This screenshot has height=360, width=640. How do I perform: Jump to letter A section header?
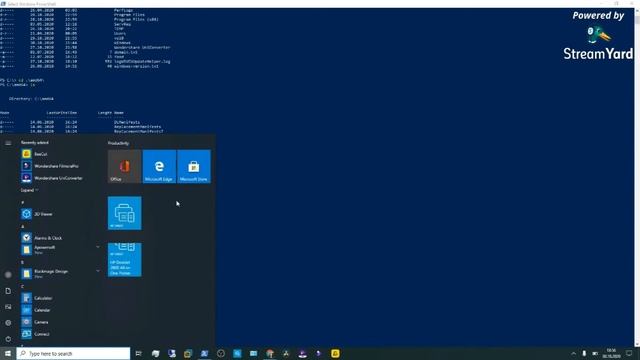click(x=23, y=226)
